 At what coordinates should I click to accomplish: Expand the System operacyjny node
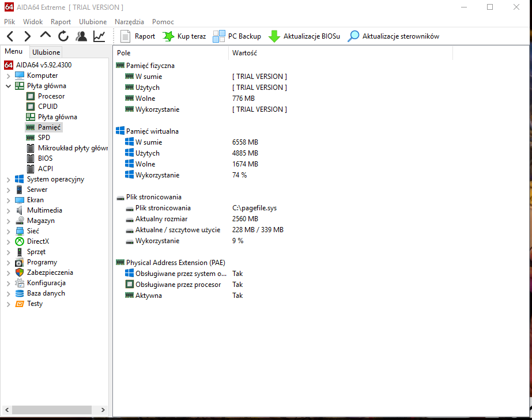click(9, 180)
